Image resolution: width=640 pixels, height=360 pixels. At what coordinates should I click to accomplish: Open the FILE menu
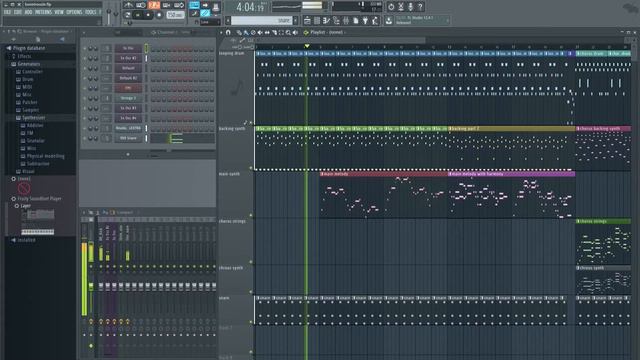pos(7,12)
